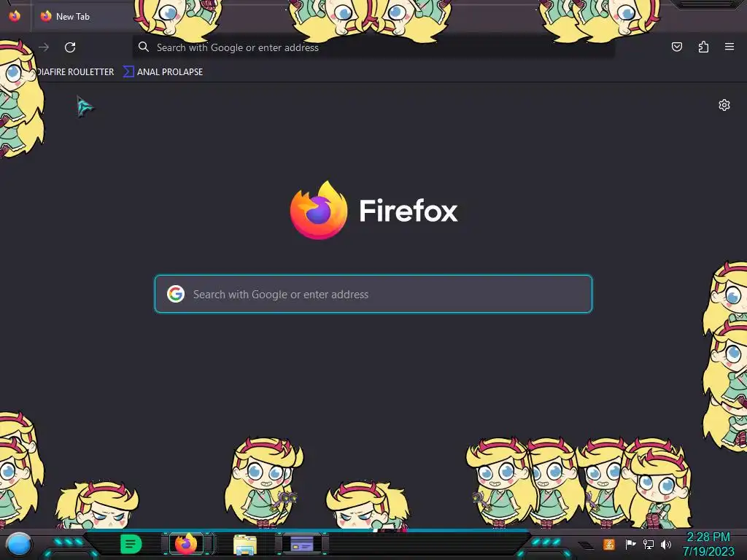
Task: Open the purple window app in the taskbar
Action: click(302, 543)
